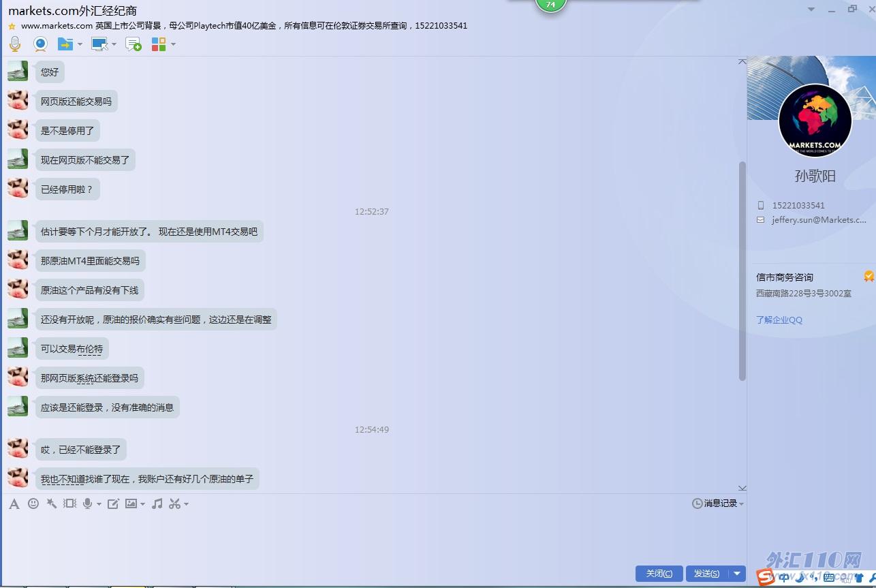876x588 pixels.
Task: Click the message starting 还没有开放呢
Action: pos(156,320)
